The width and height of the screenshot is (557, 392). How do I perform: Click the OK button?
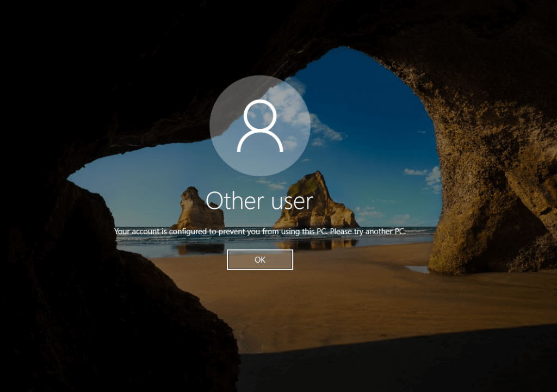(260, 260)
